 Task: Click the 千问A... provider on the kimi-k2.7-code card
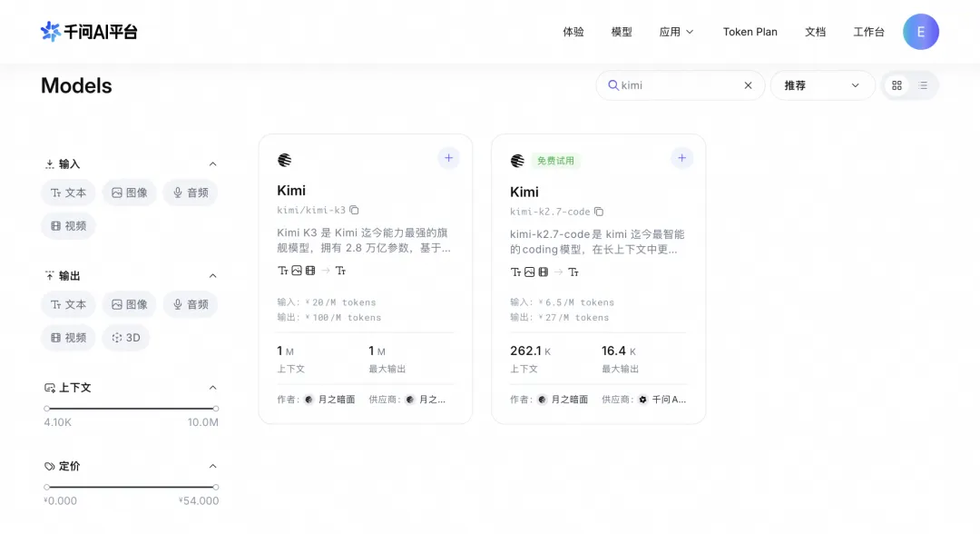[661, 400]
